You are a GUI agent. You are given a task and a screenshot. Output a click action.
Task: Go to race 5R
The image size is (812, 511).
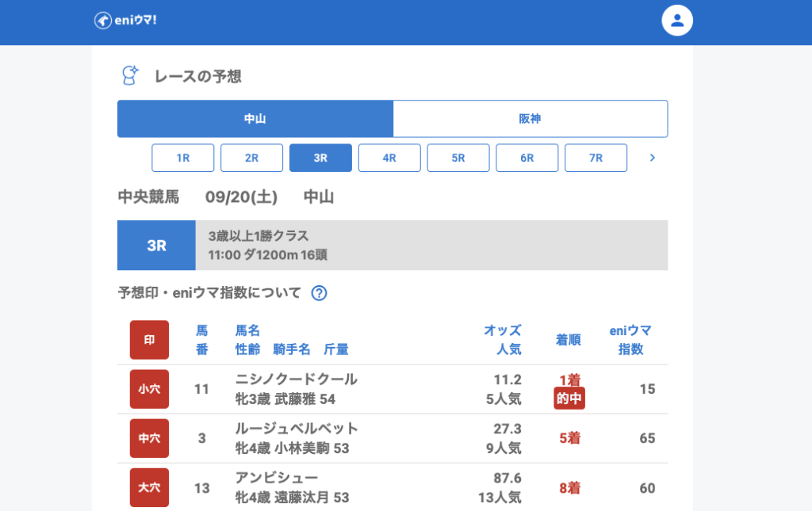click(458, 158)
